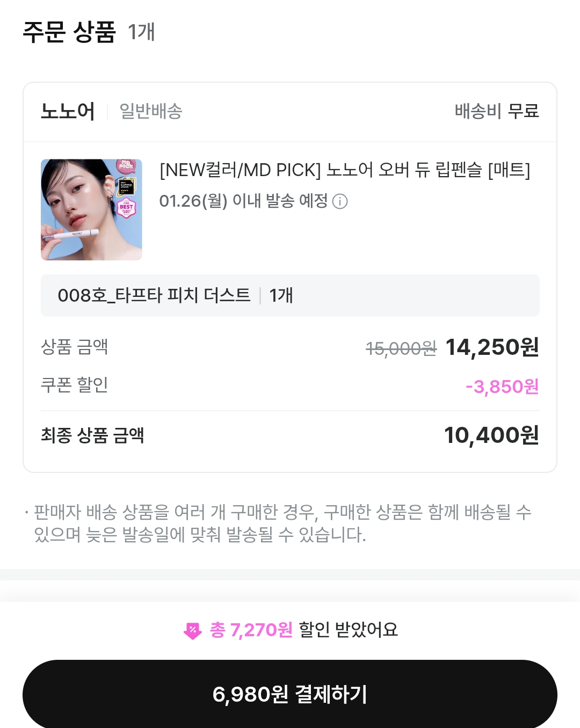
Task: Click the 10,400원 final product amount
Action: [x=491, y=435]
